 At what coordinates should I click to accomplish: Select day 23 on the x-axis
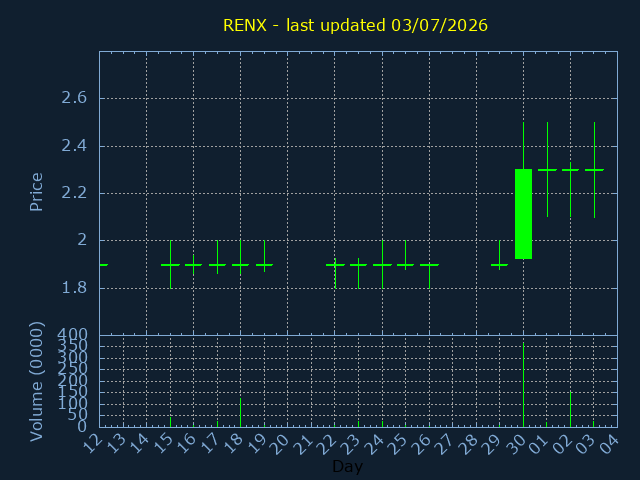pyautogui.click(x=353, y=444)
